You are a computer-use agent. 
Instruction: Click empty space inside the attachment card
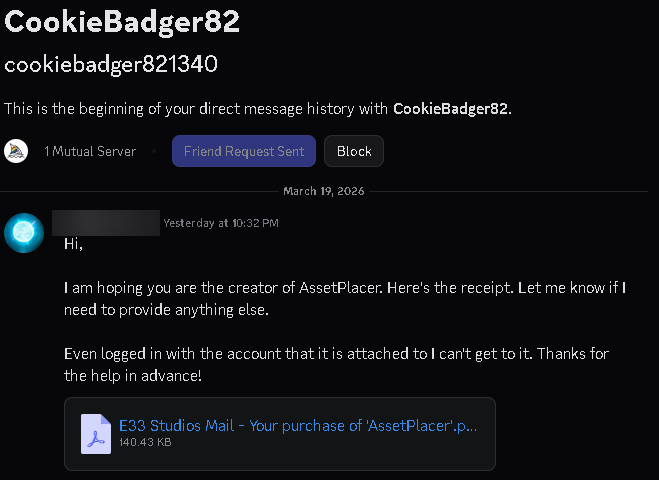point(400,452)
